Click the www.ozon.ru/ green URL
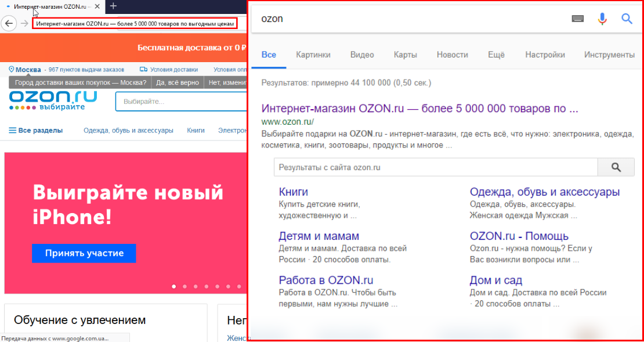644x342 pixels. (288, 122)
